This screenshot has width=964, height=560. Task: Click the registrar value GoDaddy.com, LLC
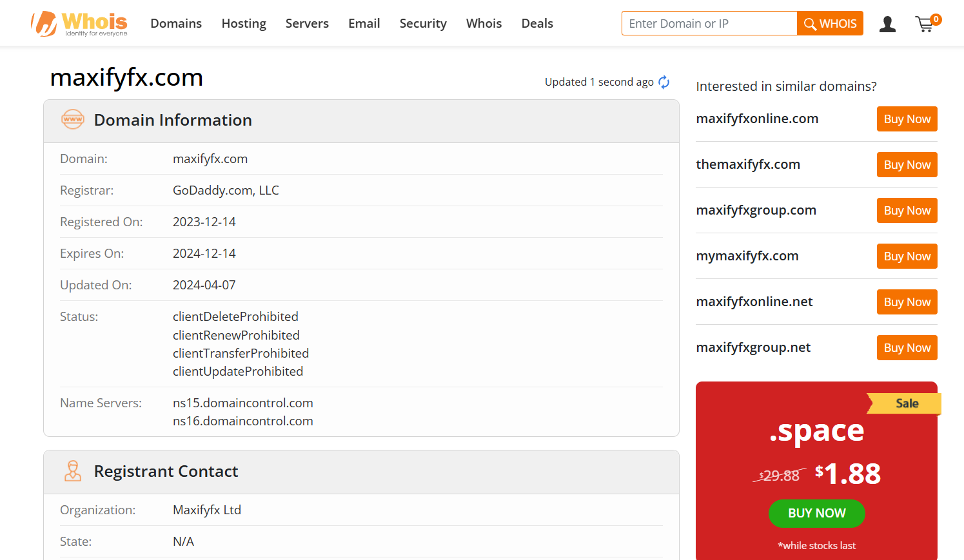226,190
